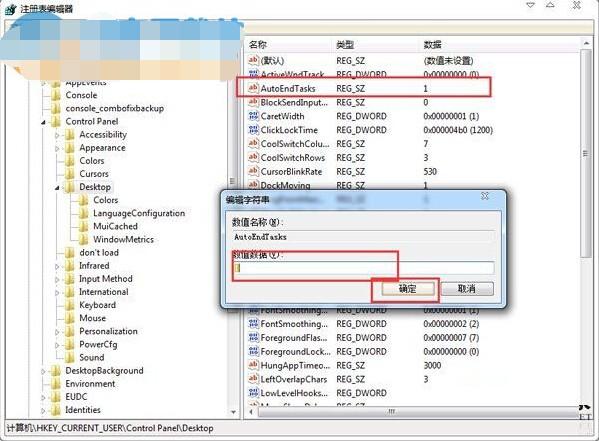Click the status bar registry path
The width and height of the screenshot is (599, 441).
(110, 428)
